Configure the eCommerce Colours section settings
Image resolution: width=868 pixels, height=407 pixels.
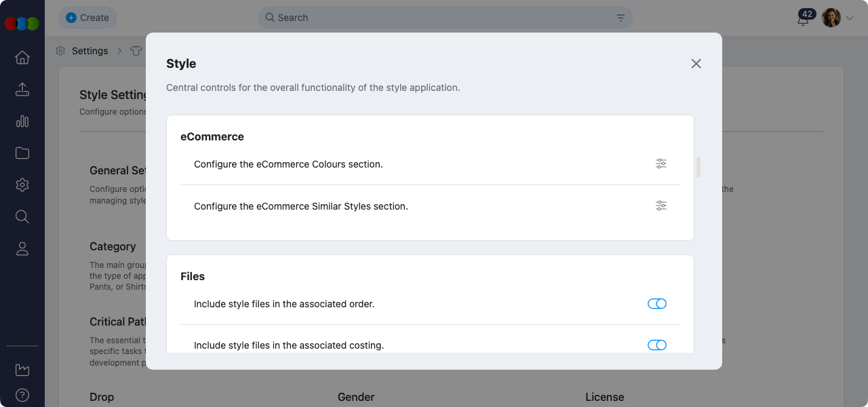pyautogui.click(x=660, y=163)
